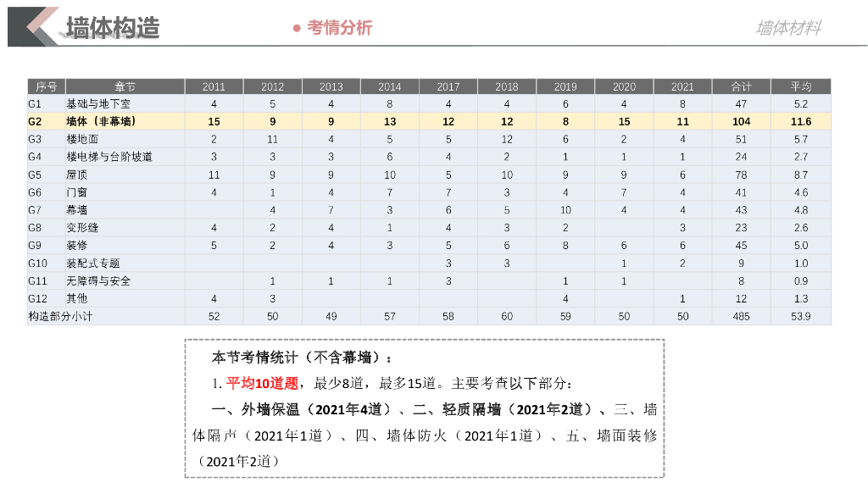Select the row label 其他
Viewport: 868px width, 488px height.
pos(77,298)
